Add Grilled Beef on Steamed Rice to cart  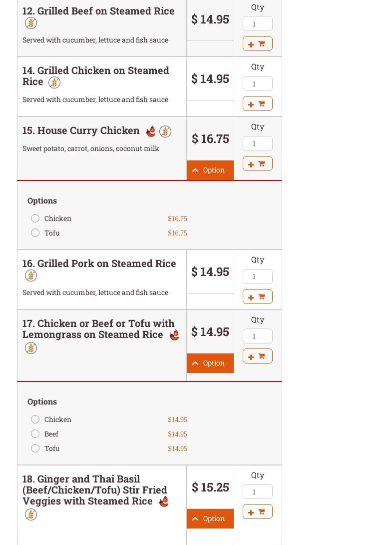257,44
